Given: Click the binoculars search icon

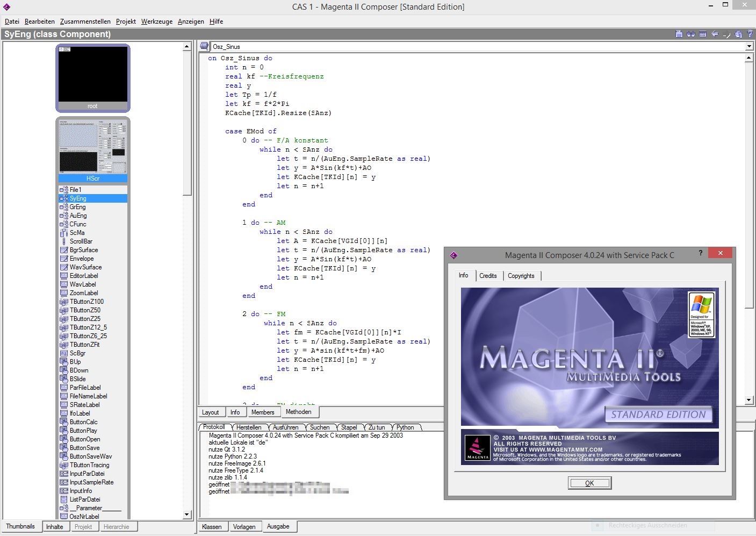Looking at the screenshot, I should [690, 34].
